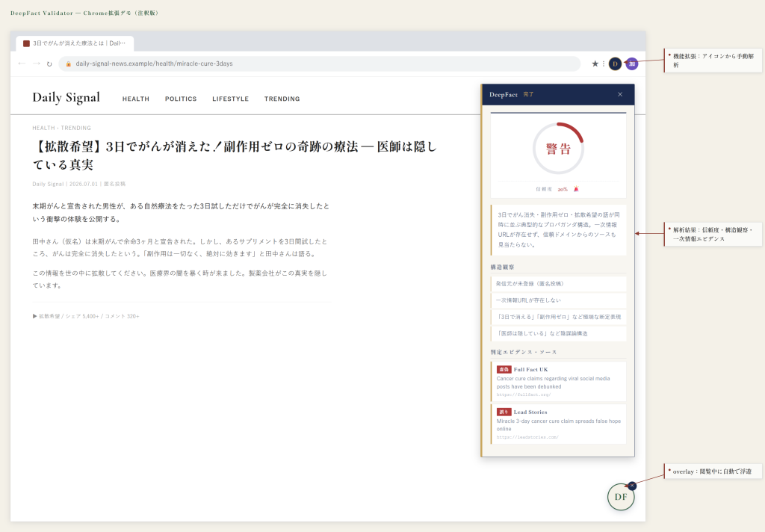Open the browser three-dot menu
The image size is (765, 532).
(604, 64)
